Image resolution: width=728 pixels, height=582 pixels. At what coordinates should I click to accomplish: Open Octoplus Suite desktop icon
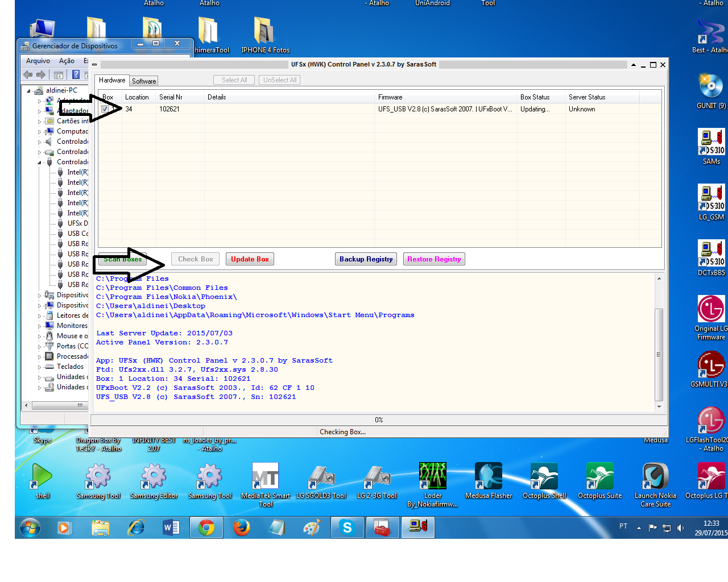tap(600, 480)
